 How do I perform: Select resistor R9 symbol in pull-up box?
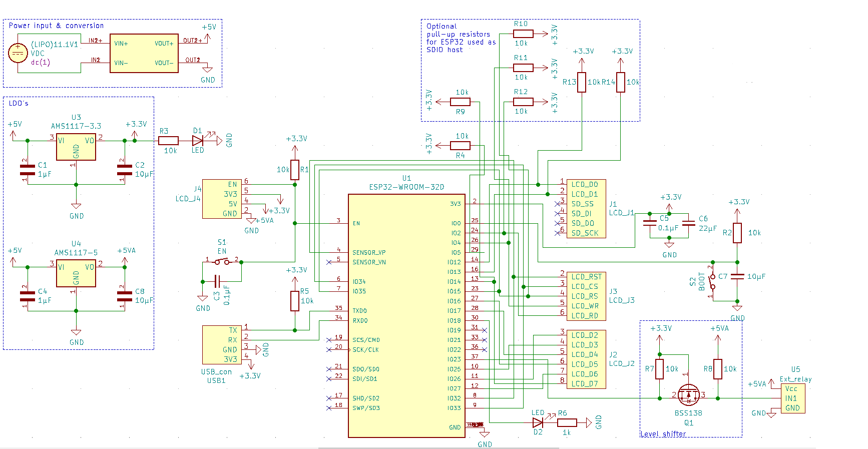[x=460, y=102]
